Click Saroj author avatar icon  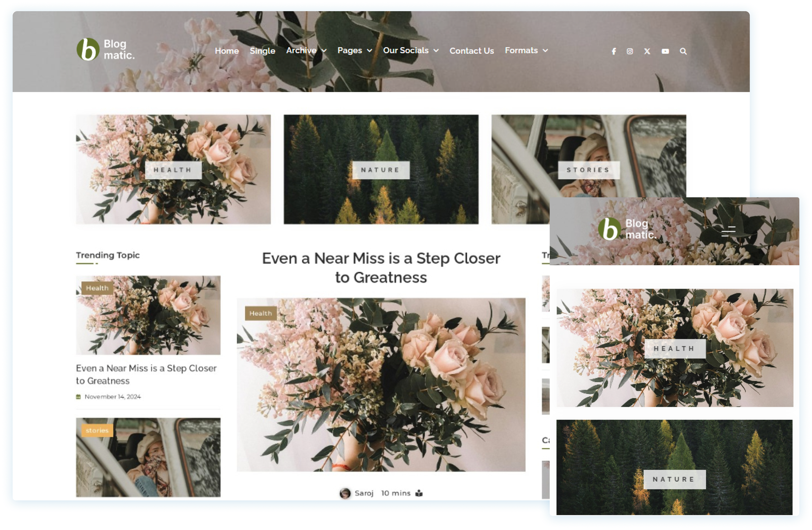tap(345, 493)
